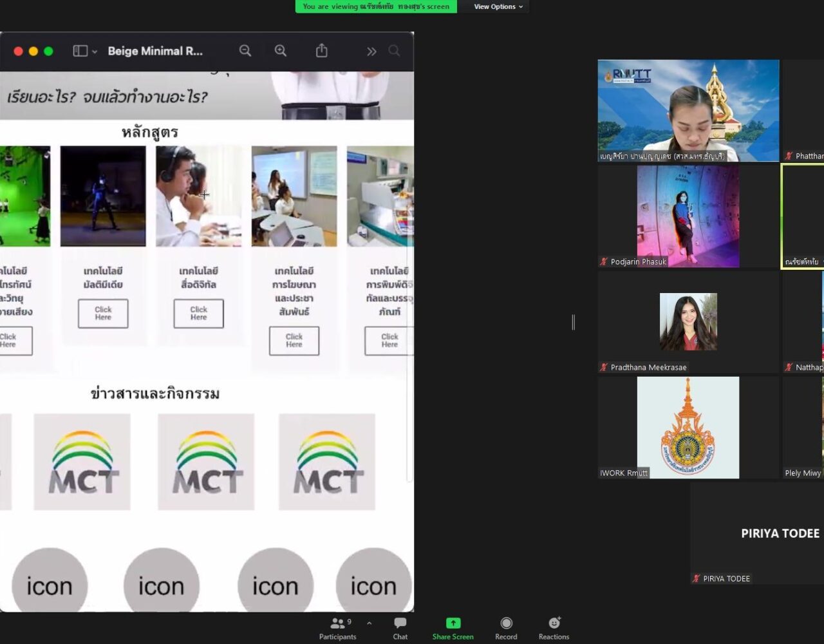Click the middle MCT logo
The image size is (824, 644).
[206, 462]
